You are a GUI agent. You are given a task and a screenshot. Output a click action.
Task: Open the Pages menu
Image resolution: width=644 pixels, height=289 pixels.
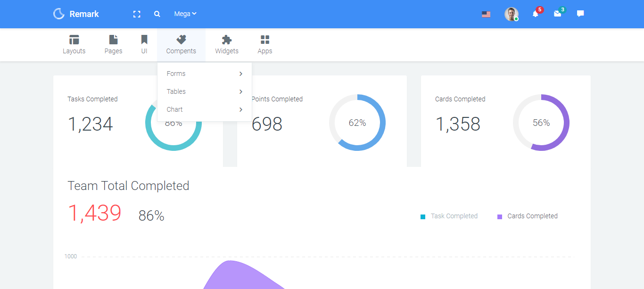pyautogui.click(x=113, y=45)
